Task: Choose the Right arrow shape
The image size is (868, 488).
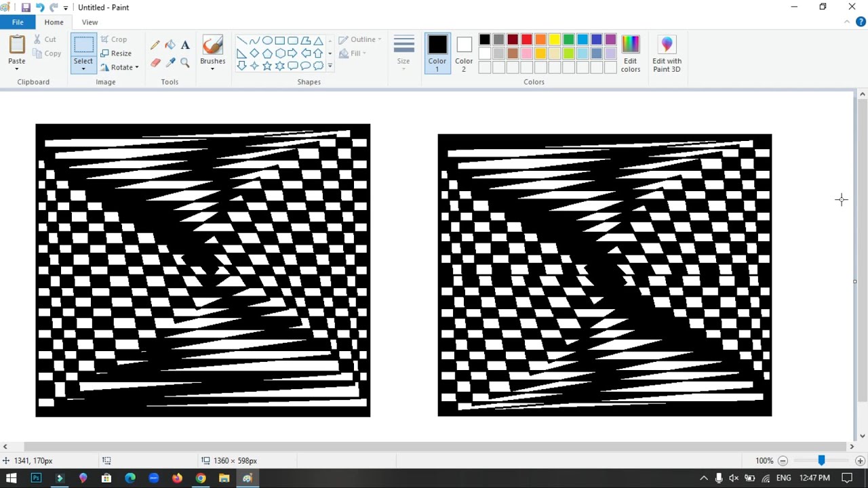Action: [293, 53]
